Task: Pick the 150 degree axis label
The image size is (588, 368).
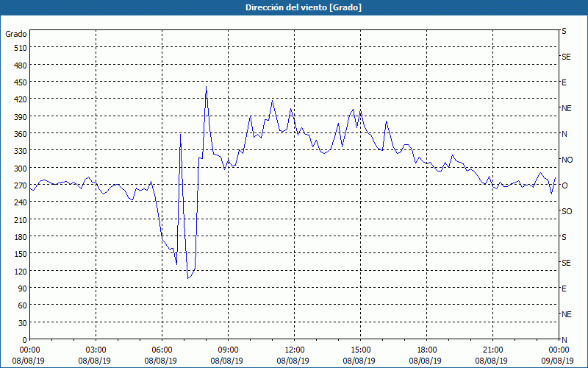Action: point(21,254)
